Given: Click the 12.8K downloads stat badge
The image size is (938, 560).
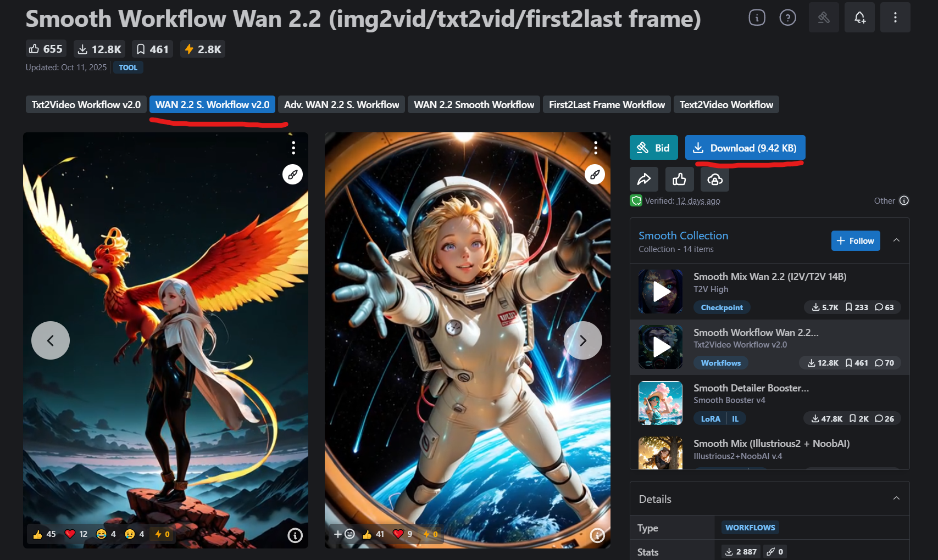Looking at the screenshot, I should pos(99,49).
